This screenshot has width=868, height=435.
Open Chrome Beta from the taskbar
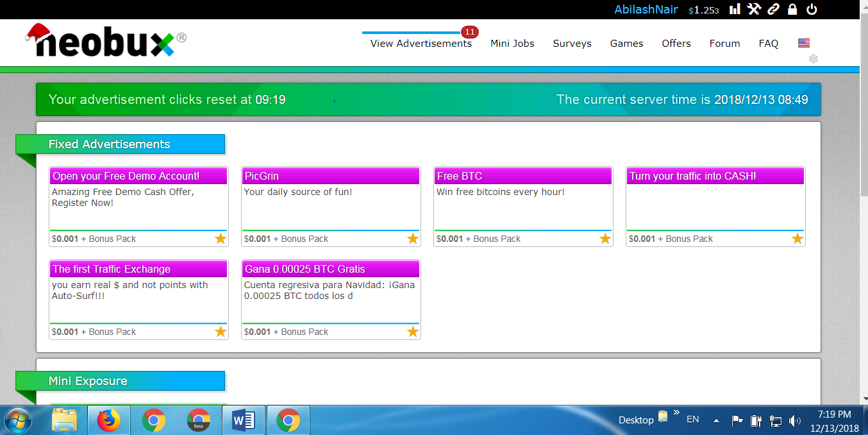click(198, 420)
